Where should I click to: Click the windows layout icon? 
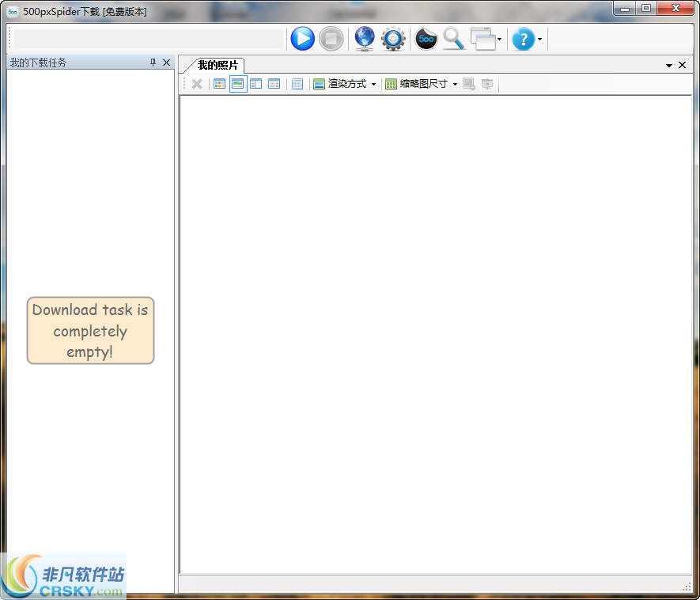point(483,39)
